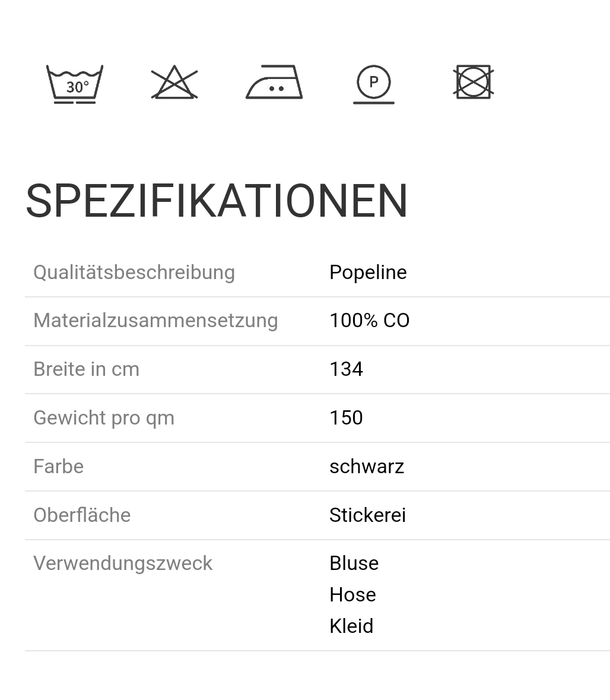610x700 pixels.
Task: Click the color value schwarz
Action: coord(367,467)
